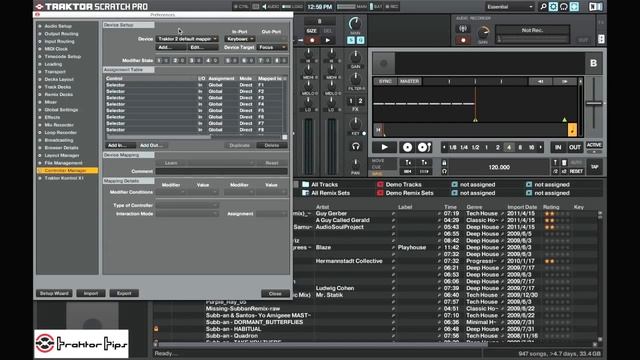Open the Edit... device menu button
Screen dimensions: 640x360
tap(203, 47)
